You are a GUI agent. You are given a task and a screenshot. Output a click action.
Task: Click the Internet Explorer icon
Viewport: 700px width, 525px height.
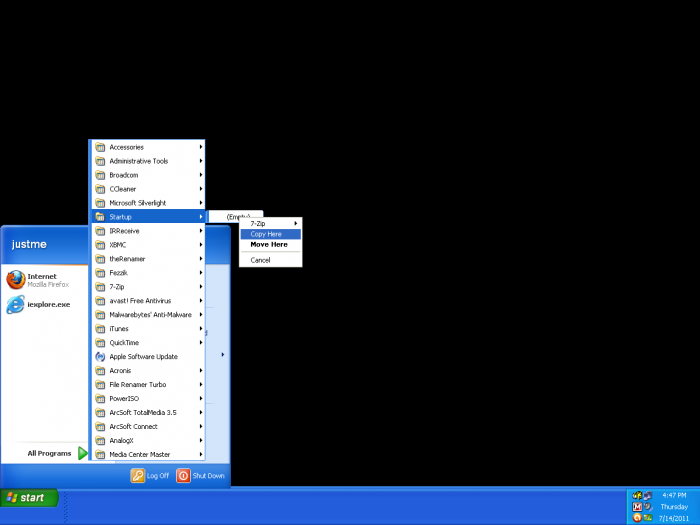(16, 304)
